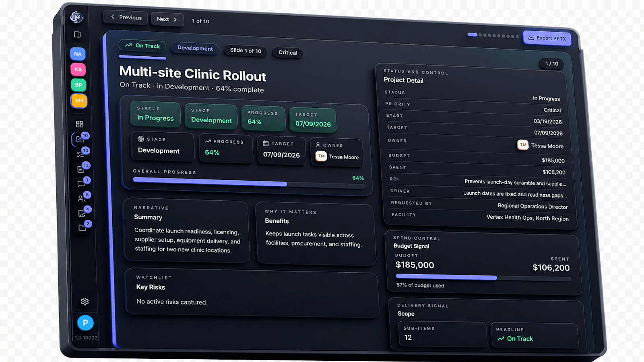Click the Benefits card
This screenshot has width=644, height=362.
point(316,234)
